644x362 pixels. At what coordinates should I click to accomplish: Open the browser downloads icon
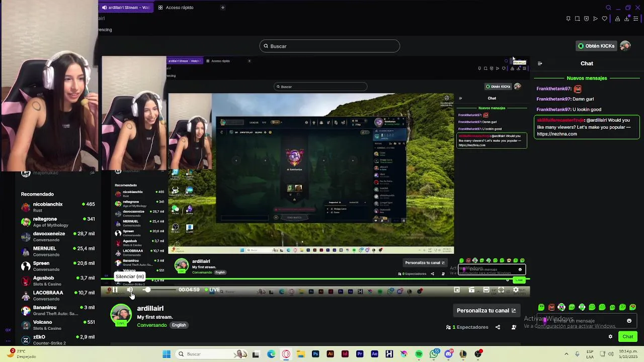point(626,19)
